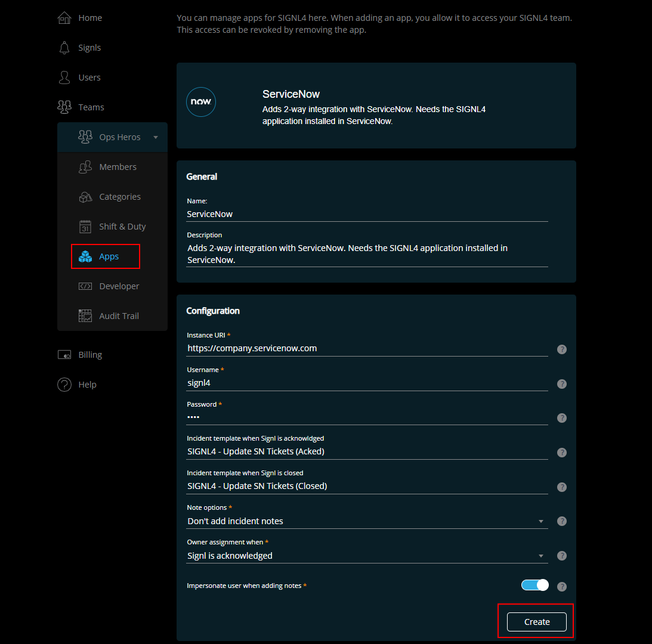Open Help in sidebar
Screen dimensions: 652x644
click(x=87, y=385)
